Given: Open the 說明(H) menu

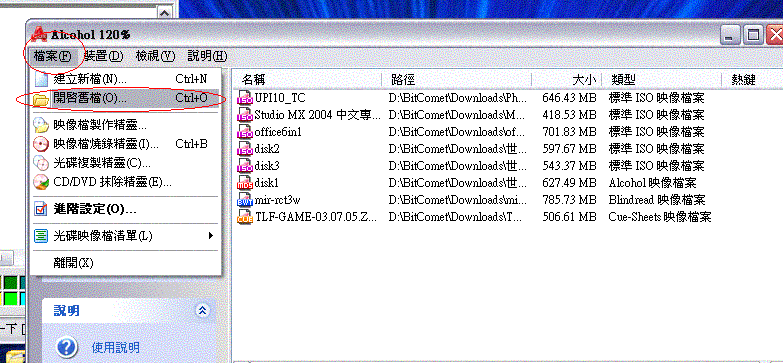Looking at the screenshot, I should (x=207, y=56).
